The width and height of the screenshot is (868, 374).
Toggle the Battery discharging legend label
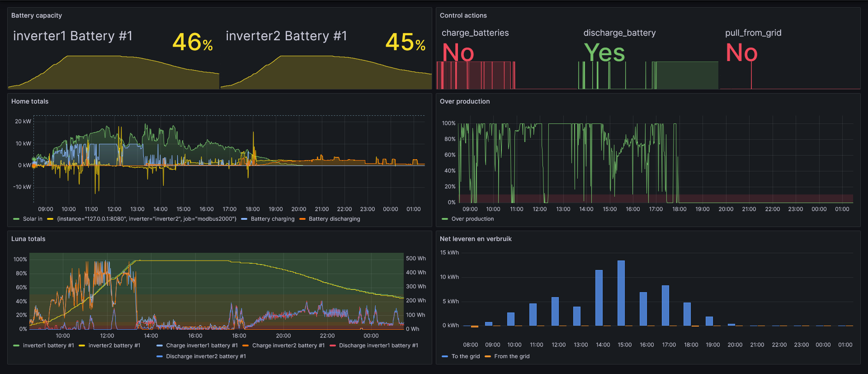click(x=335, y=219)
